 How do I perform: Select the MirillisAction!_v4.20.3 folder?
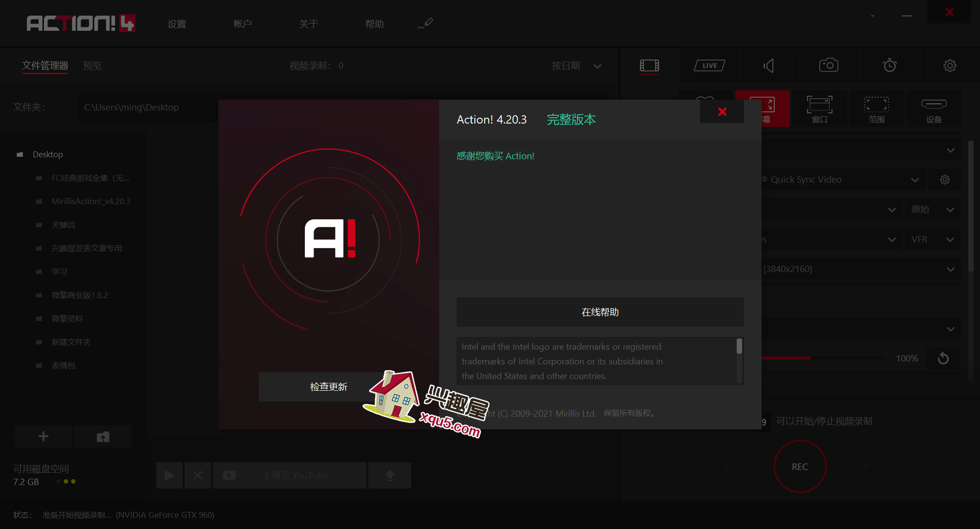point(91,201)
